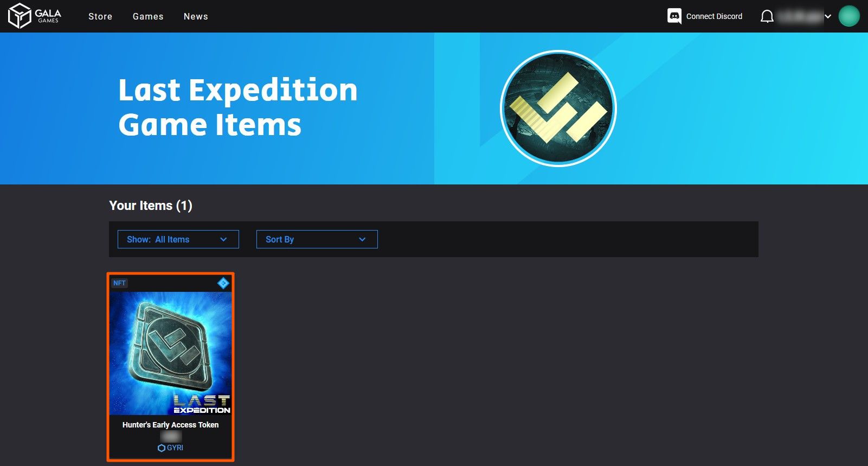Viewport: 868px width, 466px height.
Task: Expand the Sort By dropdown
Action: (x=317, y=239)
